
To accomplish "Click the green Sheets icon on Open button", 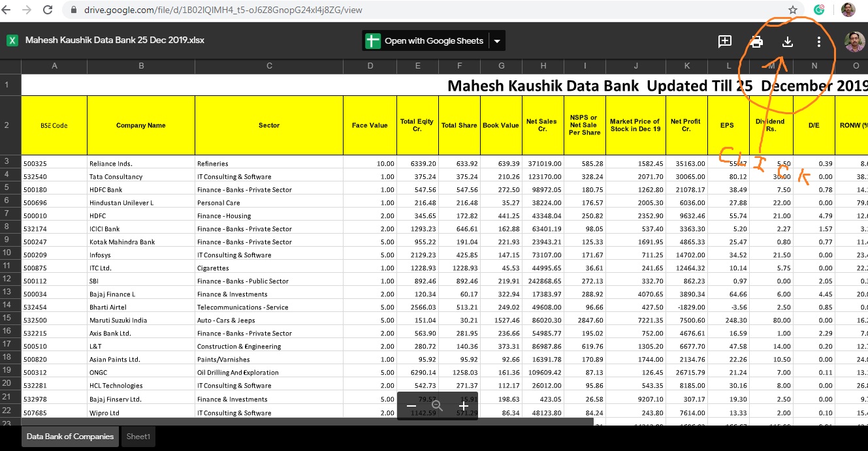I will pyautogui.click(x=372, y=40).
